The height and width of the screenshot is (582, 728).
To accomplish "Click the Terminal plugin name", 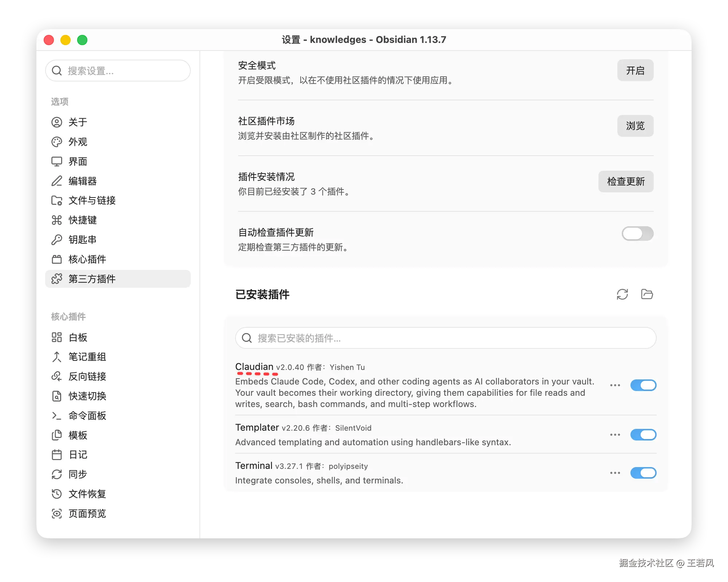I will click(254, 466).
